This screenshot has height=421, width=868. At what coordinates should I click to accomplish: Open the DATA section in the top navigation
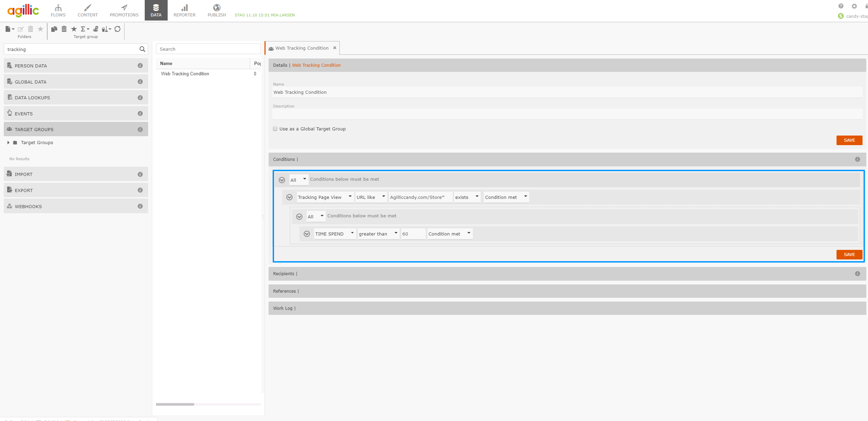(x=156, y=10)
